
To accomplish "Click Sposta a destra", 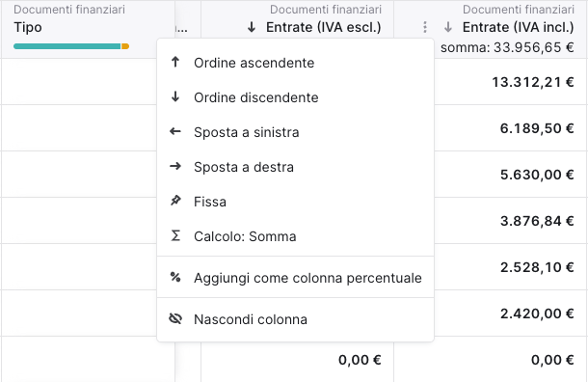I will pos(296,167).
